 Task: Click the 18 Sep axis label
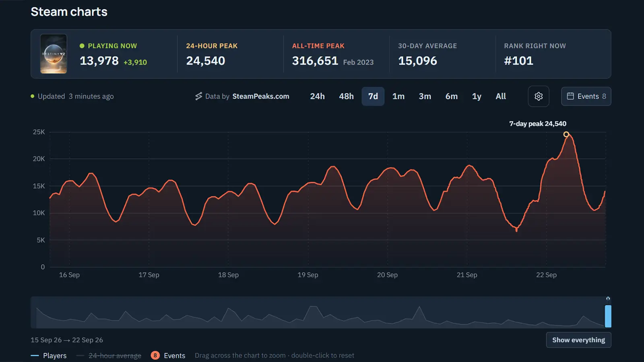228,275
